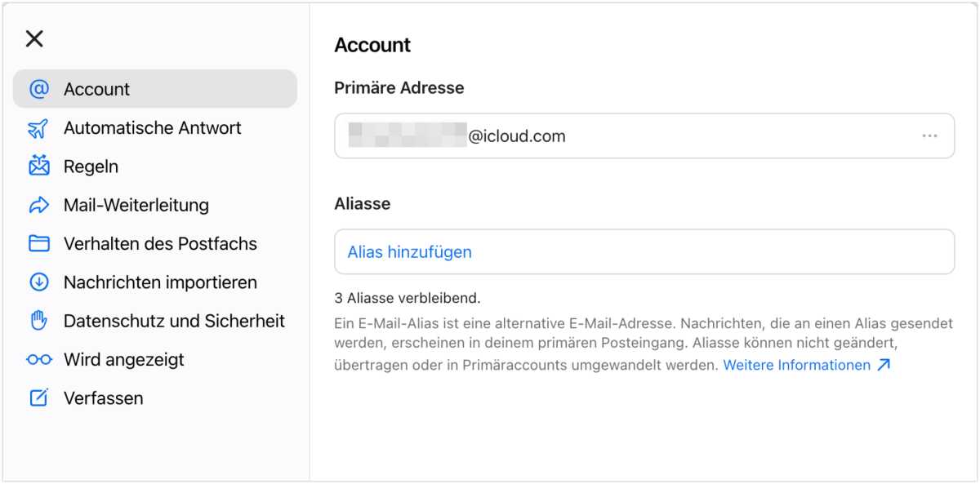980x484 pixels.
Task: Click the airplane icon for Automatische Antwort
Action: coord(38,128)
